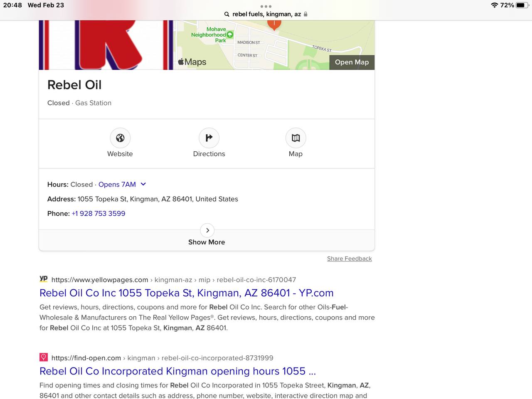This screenshot has width=532, height=399.
Task: Tap the Wed Feb 23 date in status bar
Action: [x=46, y=5]
